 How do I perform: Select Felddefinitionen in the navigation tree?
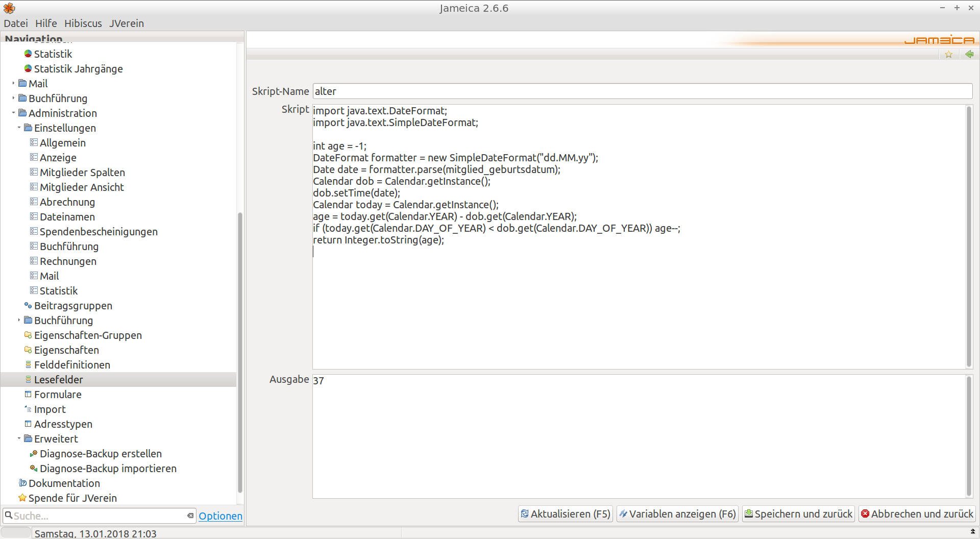[72, 365]
